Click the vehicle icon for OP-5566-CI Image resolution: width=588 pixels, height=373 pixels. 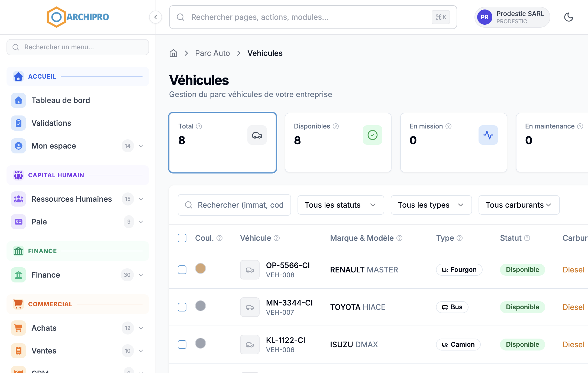click(250, 270)
